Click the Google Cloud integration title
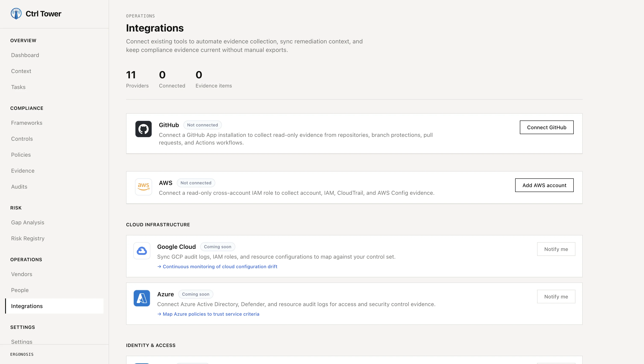644x364 pixels. pos(176,247)
